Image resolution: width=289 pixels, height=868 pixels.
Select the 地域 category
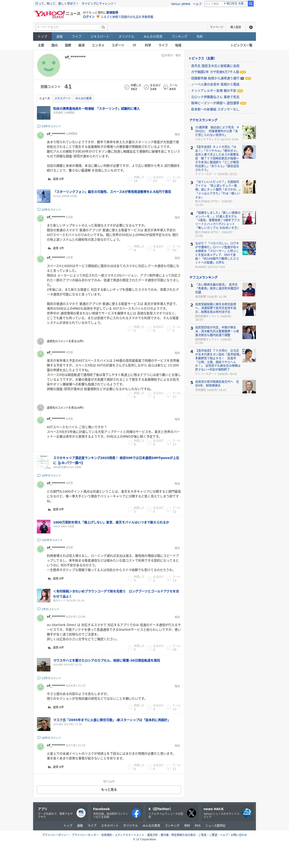coord(178,46)
